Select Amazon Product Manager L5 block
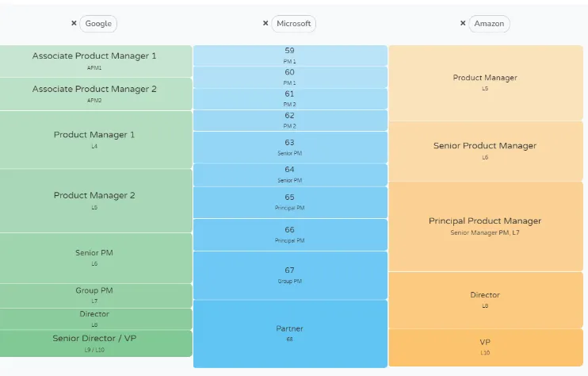Image resolution: width=588 pixels, height=376 pixels. [x=486, y=83]
